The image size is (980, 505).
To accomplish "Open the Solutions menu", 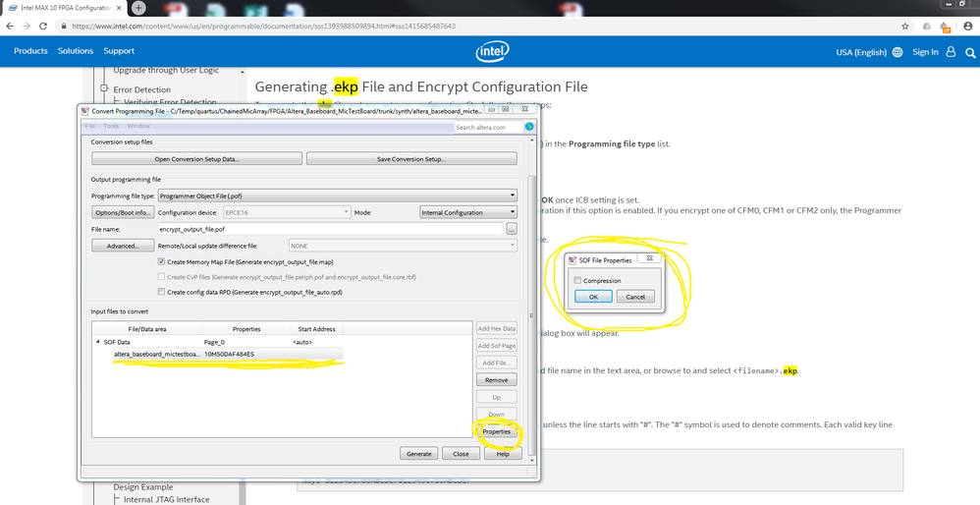I will pyautogui.click(x=76, y=51).
